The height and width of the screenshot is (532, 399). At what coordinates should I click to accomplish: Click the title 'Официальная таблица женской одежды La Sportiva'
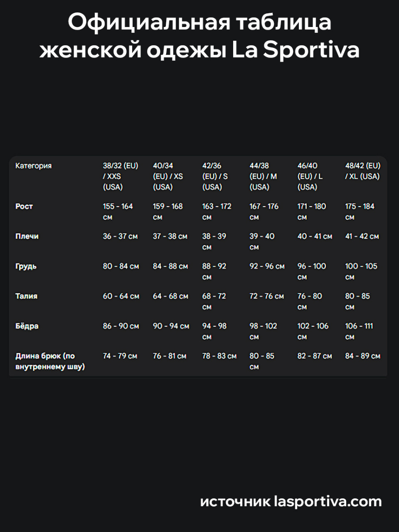199,36
